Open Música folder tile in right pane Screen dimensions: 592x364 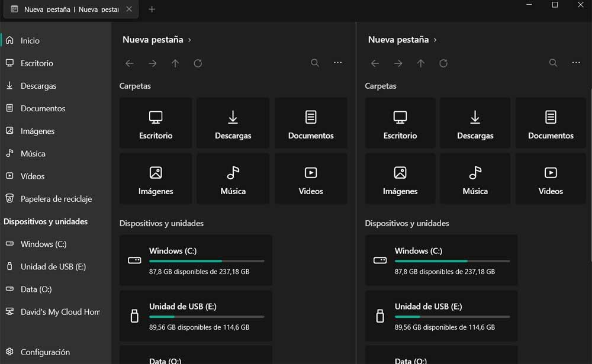pyautogui.click(x=475, y=178)
